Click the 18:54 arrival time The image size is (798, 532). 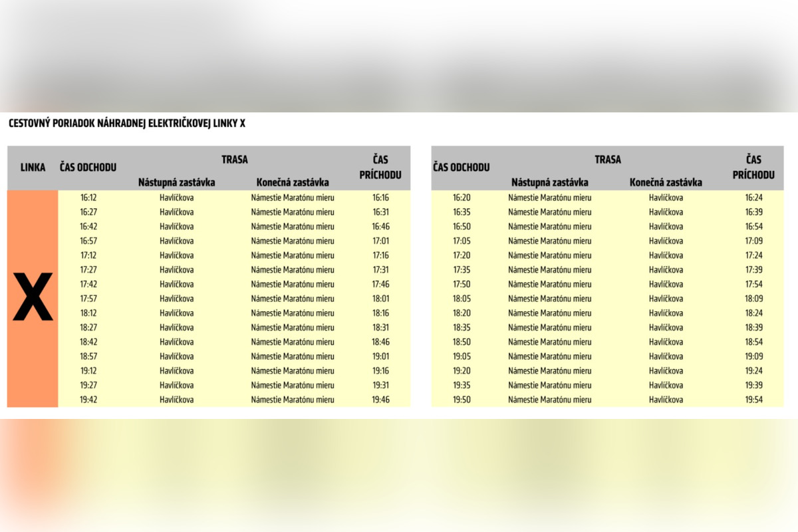[753, 342]
